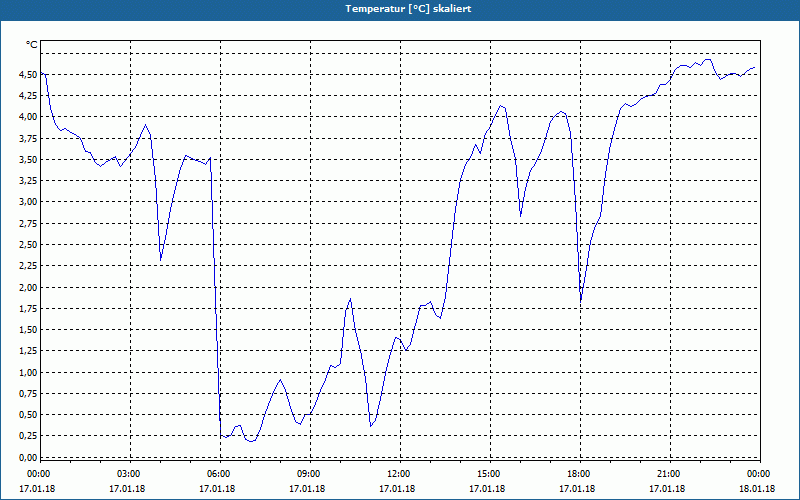Select the 09:00 time label

307,474
